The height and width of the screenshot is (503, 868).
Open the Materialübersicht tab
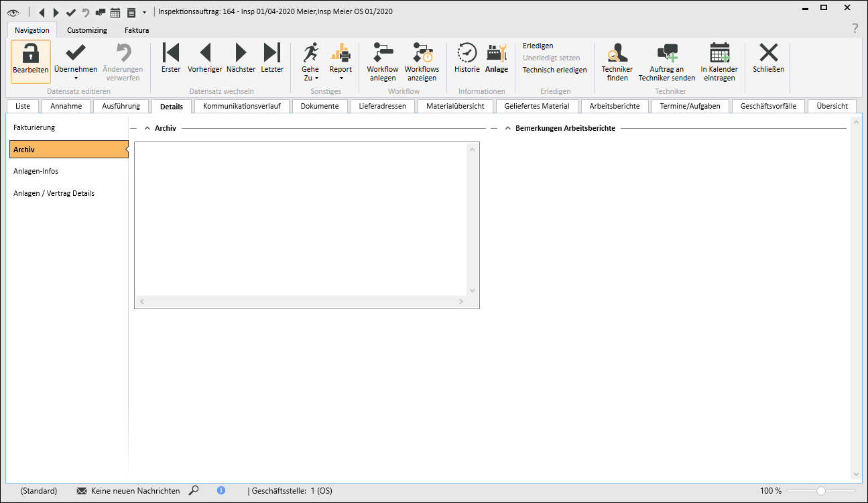[456, 106]
